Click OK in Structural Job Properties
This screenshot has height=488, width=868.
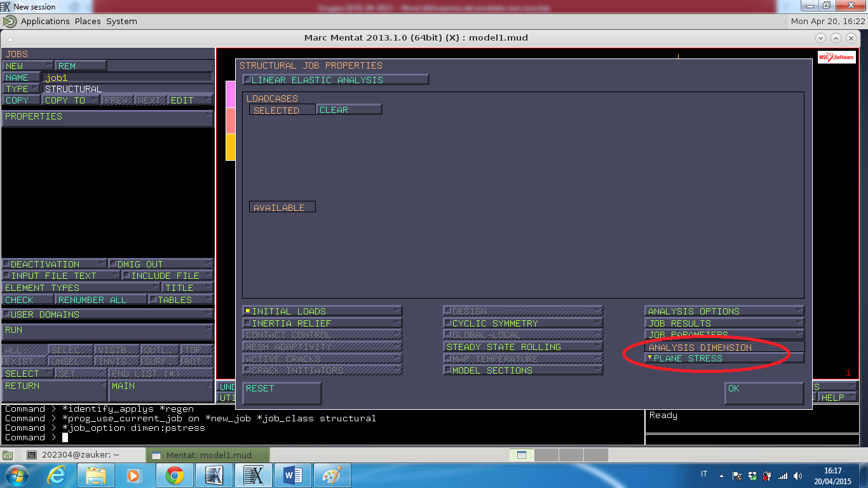pos(764,393)
